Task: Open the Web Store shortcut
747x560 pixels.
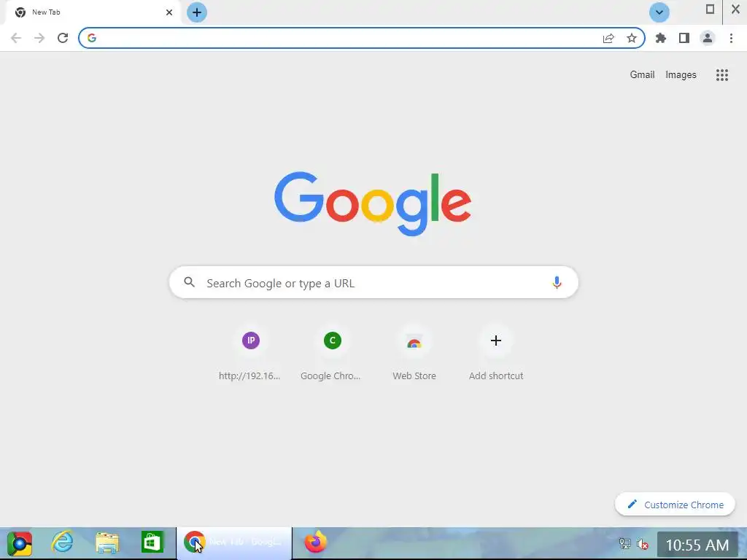Action: pyautogui.click(x=414, y=354)
